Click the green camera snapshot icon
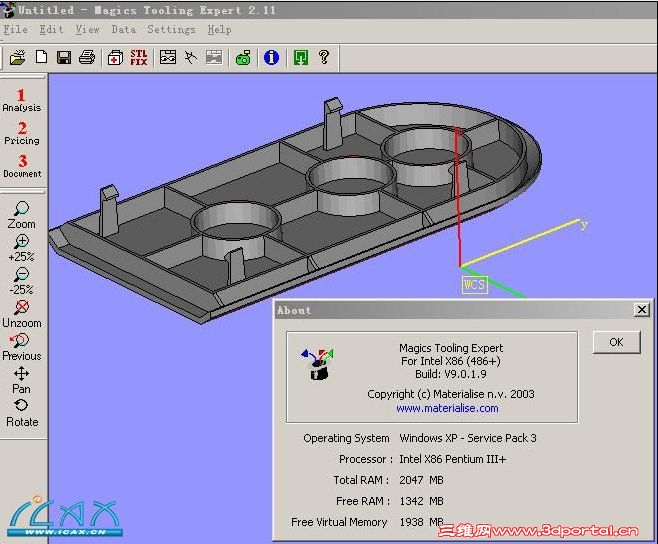This screenshot has height=544, width=658. tap(243, 58)
